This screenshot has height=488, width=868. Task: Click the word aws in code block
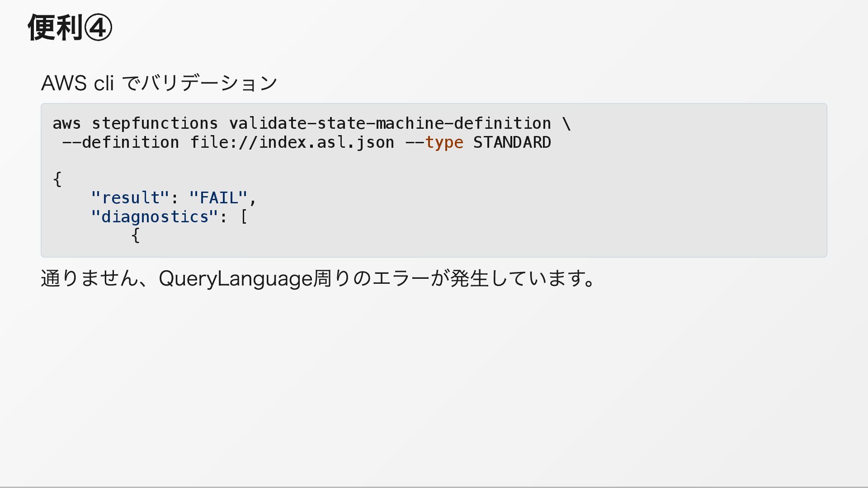pyautogui.click(x=66, y=123)
